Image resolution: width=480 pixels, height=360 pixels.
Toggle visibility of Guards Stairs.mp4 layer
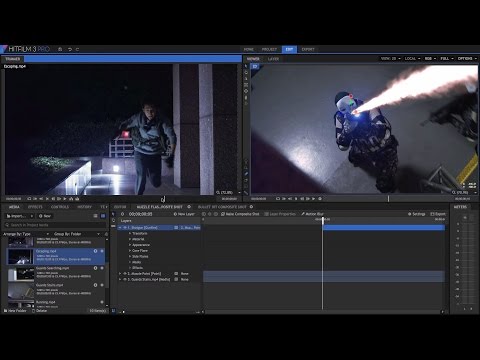[125, 279]
